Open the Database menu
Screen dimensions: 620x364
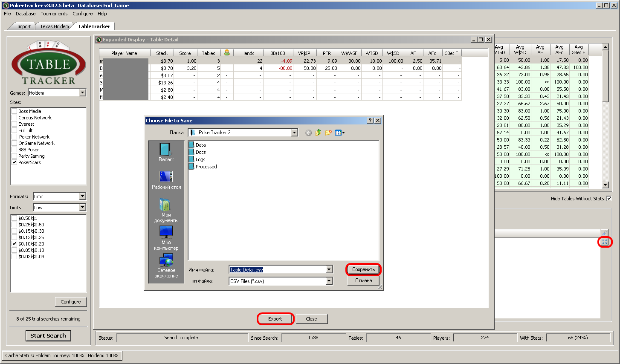click(x=26, y=14)
